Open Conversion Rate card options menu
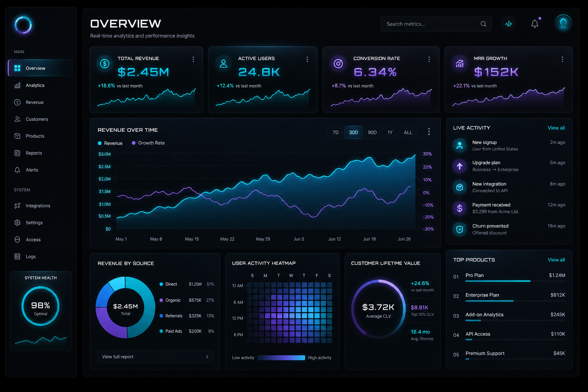Screen dimensions: 588x392 click(429, 59)
